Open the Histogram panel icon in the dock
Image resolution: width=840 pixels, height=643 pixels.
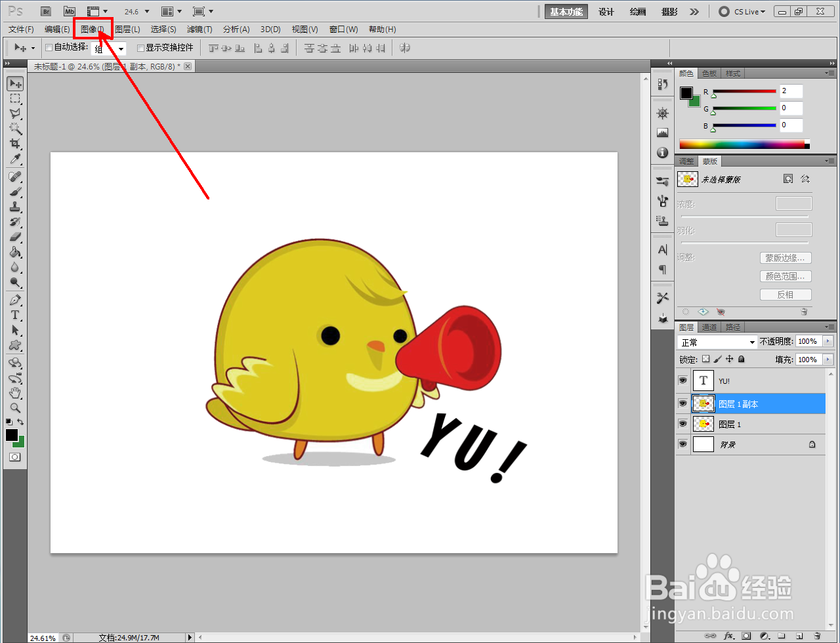pyautogui.click(x=662, y=133)
